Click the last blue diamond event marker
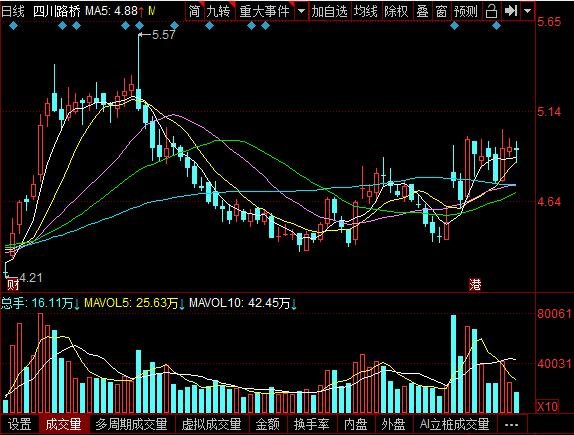Image resolution: width=574 pixels, height=435 pixels. (x=496, y=26)
